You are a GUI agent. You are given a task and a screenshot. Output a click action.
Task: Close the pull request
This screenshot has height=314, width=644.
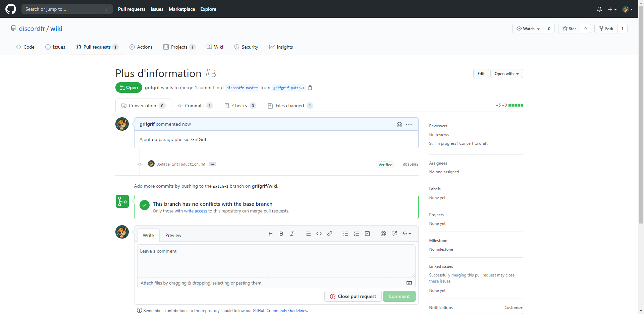click(x=353, y=296)
